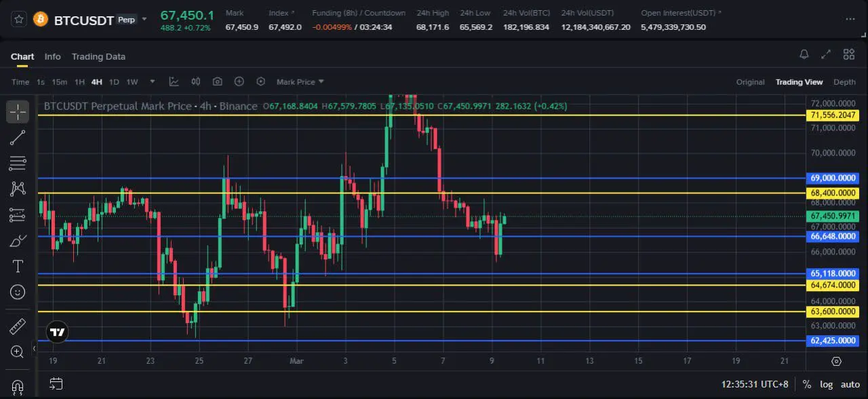Image resolution: width=868 pixels, height=399 pixels.
Task: Select the 69,000.0000 blue price label
Action: (833, 178)
